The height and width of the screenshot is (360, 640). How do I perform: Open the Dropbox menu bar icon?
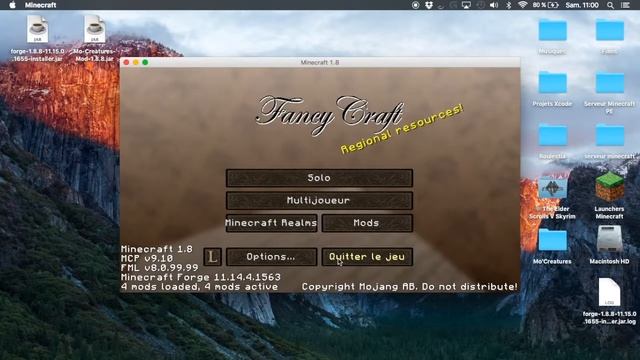coord(429,5)
